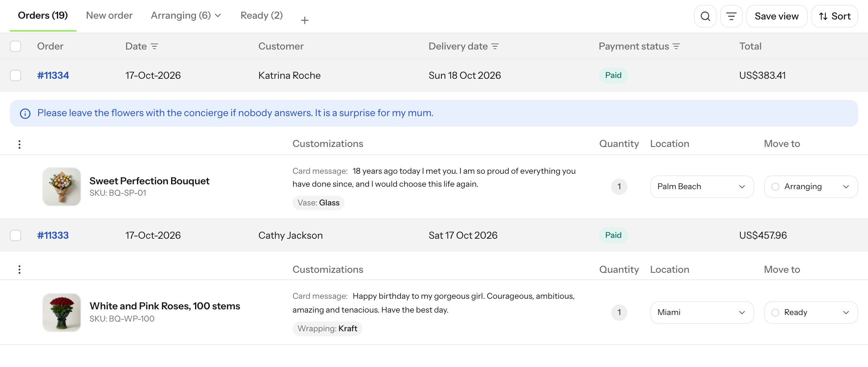868x367 pixels.
Task: Click the Paid badge for Katrina Roche
Action: point(613,76)
